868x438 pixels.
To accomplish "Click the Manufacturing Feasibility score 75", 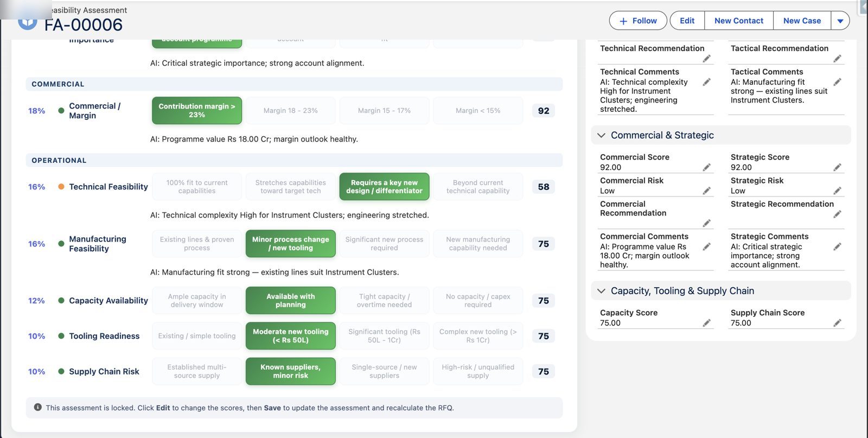I will 544,244.
